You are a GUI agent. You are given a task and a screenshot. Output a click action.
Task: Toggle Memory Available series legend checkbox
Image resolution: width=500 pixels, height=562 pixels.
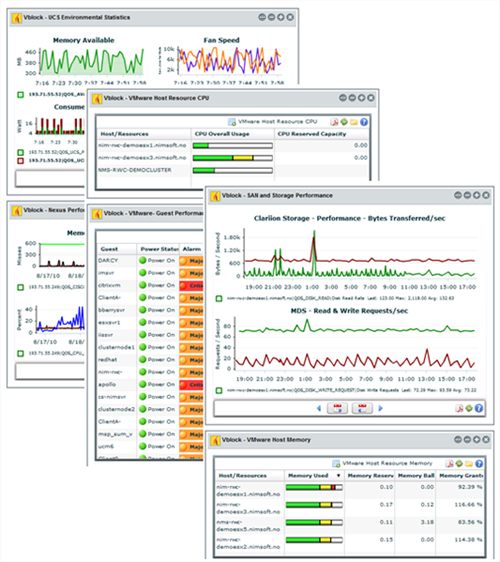(20, 95)
